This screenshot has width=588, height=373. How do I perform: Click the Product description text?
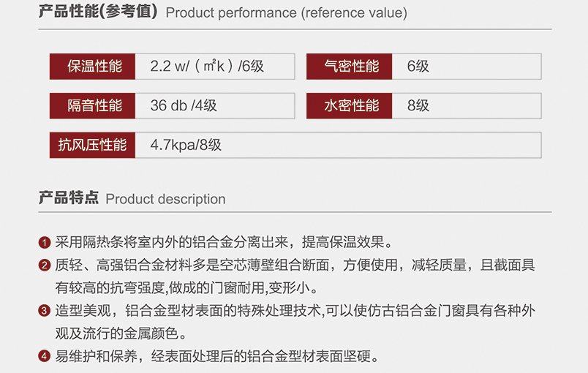166,199
